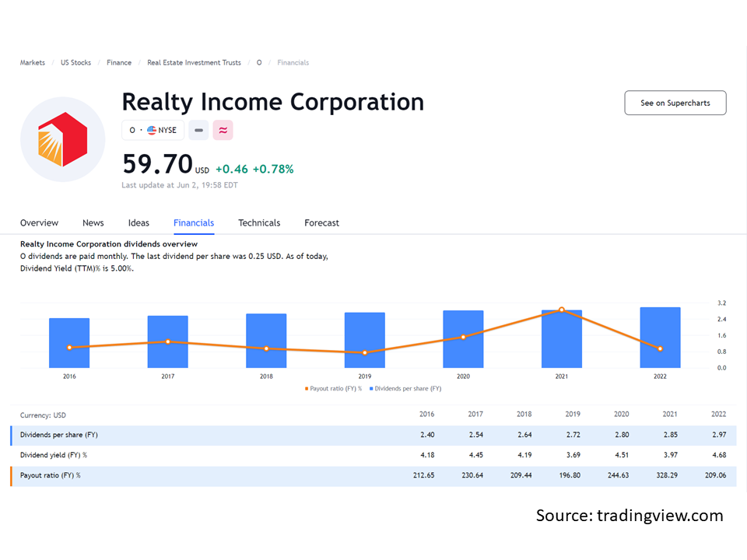Open the Finance breadcrumb link
Image resolution: width=747 pixels, height=560 pixels.
click(x=119, y=63)
